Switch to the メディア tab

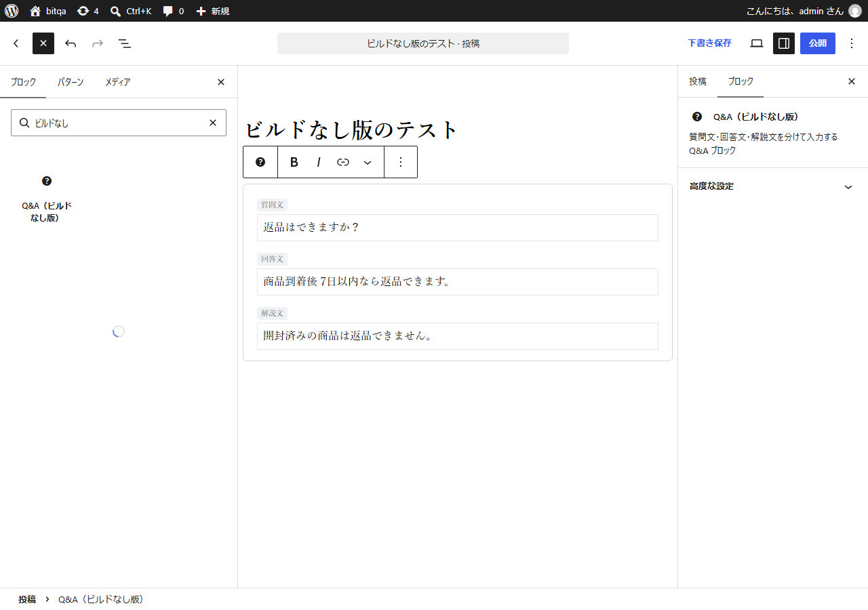pos(117,82)
